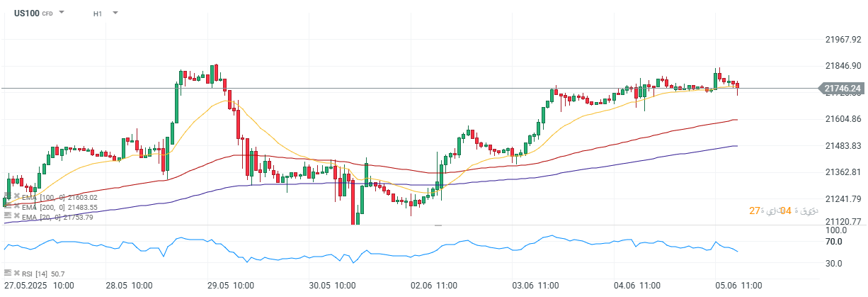Image resolution: width=868 pixels, height=297 pixels.
Task: Click the RSI 70.0 level label
Action: click(833, 242)
